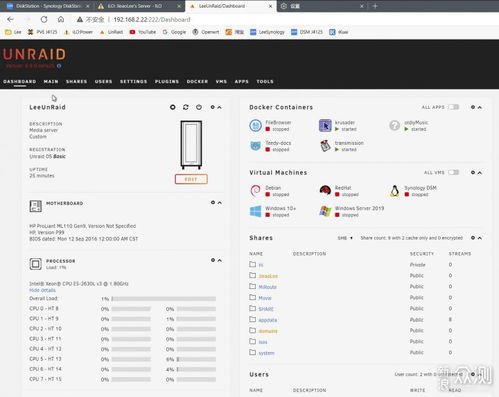Open the TOOLS menu tab
Image resolution: width=499 pixels, height=397 pixels.
point(265,81)
